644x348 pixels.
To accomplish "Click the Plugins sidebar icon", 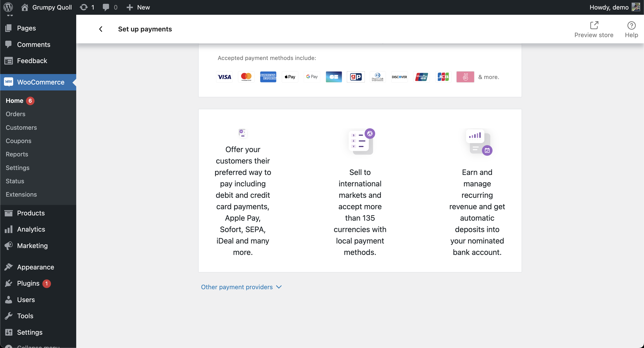I will pyautogui.click(x=9, y=283).
